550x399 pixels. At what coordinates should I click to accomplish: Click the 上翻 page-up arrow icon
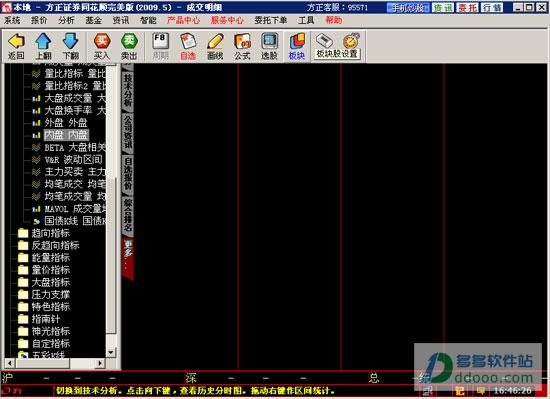click(x=43, y=46)
